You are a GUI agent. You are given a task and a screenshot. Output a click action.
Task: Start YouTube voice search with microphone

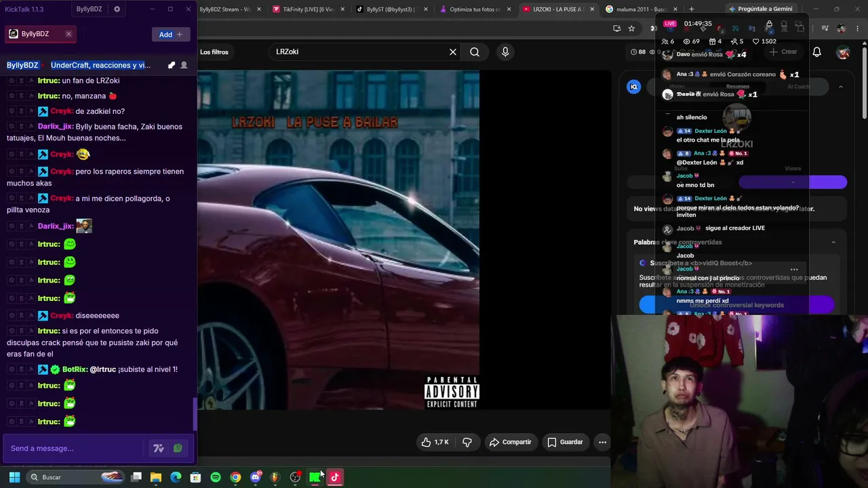[505, 52]
